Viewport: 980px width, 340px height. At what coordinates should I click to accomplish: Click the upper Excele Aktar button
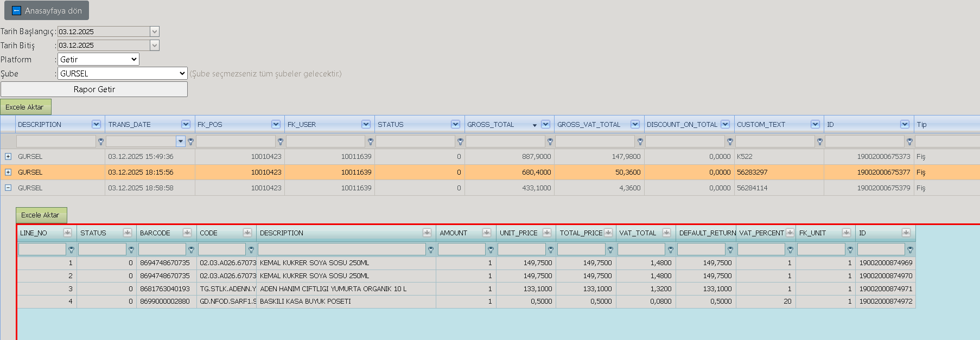[26, 107]
